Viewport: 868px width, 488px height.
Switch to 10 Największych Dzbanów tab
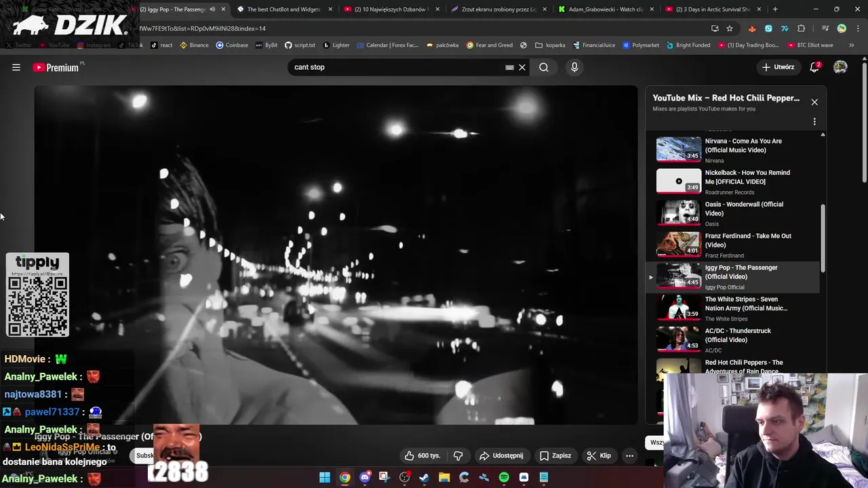pos(391,9)
